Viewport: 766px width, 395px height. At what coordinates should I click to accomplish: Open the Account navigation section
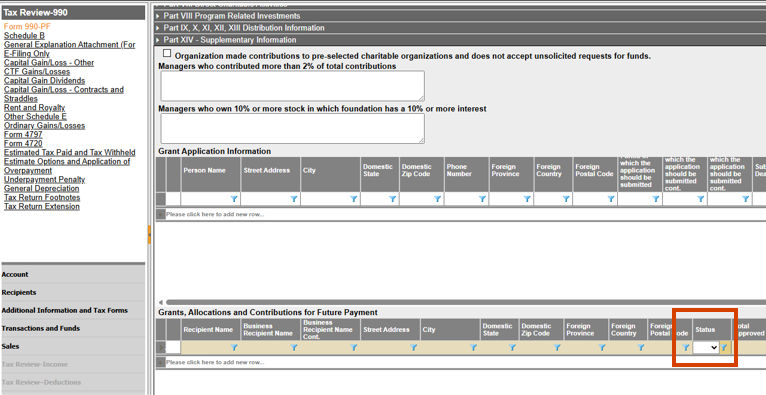[x=73, y=274]
